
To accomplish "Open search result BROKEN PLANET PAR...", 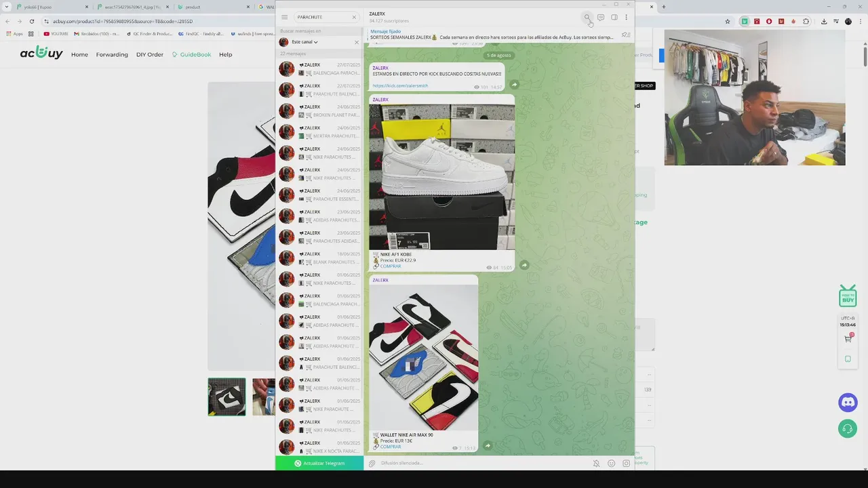I will click(x=319, y=111).
